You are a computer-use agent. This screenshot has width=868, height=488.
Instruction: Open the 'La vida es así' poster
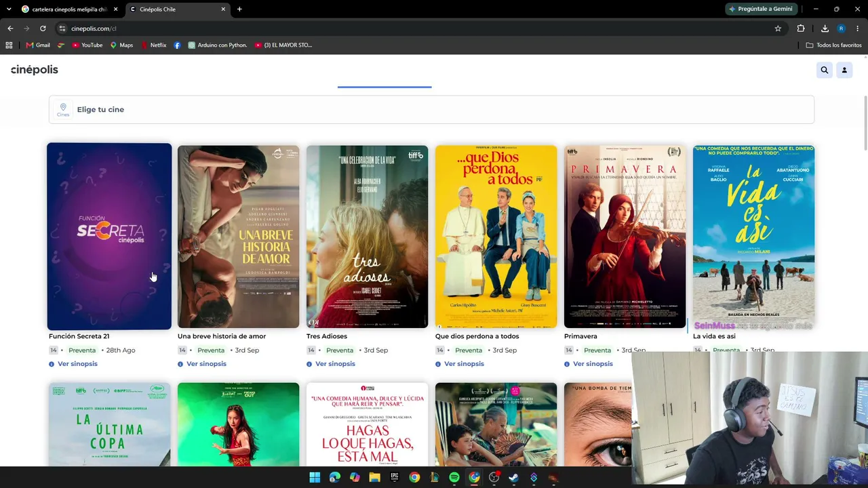pos(753,237)
